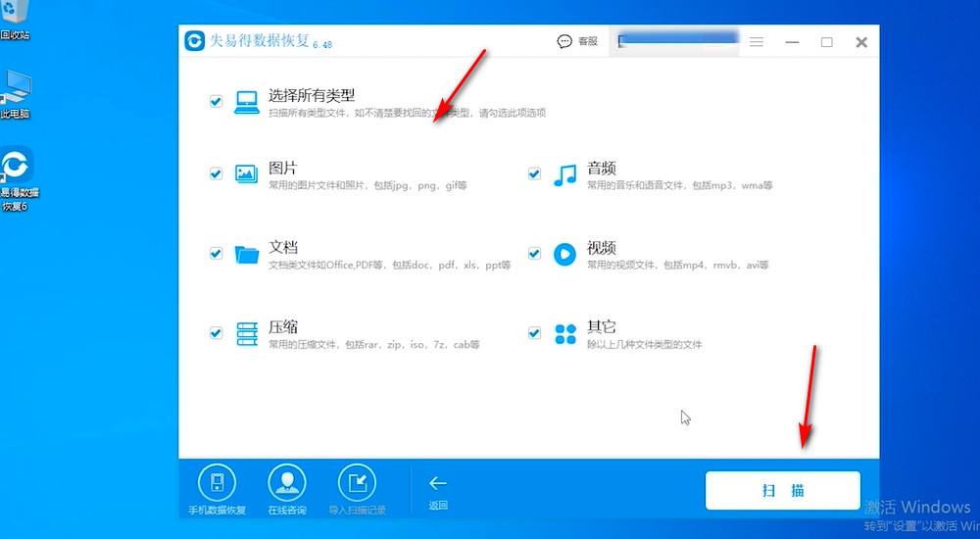Screen dimensions: 980x539
Task: Open 客服 customer service chat
Action: [577, 41]
